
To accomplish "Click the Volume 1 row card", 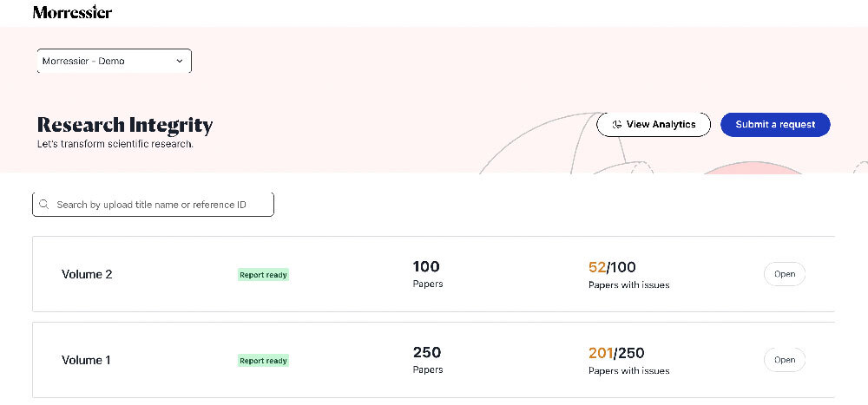I will point(433,360).
